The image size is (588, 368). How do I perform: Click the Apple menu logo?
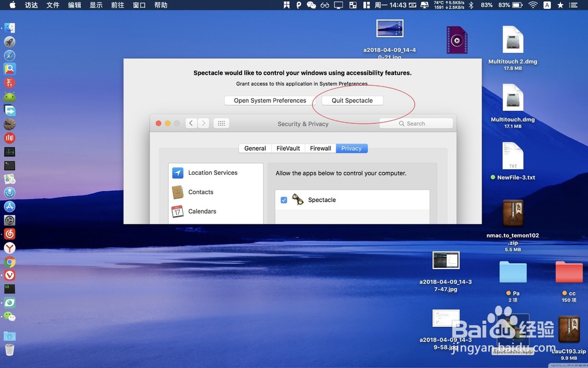click(x=12, y=5)
